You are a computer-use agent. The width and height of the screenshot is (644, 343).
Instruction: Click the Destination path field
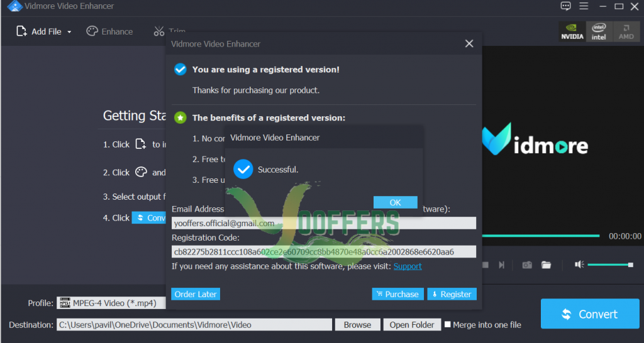pos(194,325)
